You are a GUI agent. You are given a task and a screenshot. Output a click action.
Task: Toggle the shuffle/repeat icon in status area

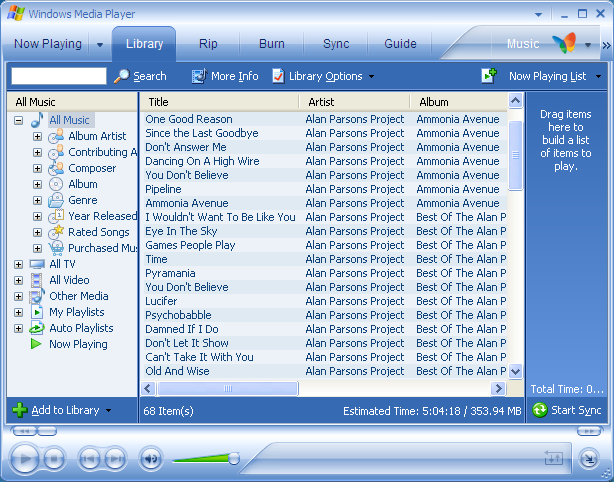coord(554,457)
